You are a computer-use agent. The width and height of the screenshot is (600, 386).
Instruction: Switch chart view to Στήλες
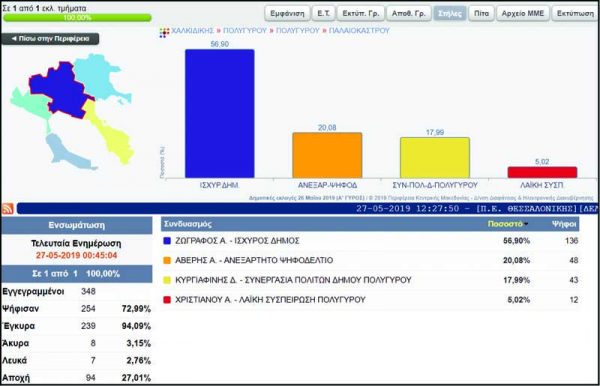point(450,13)
